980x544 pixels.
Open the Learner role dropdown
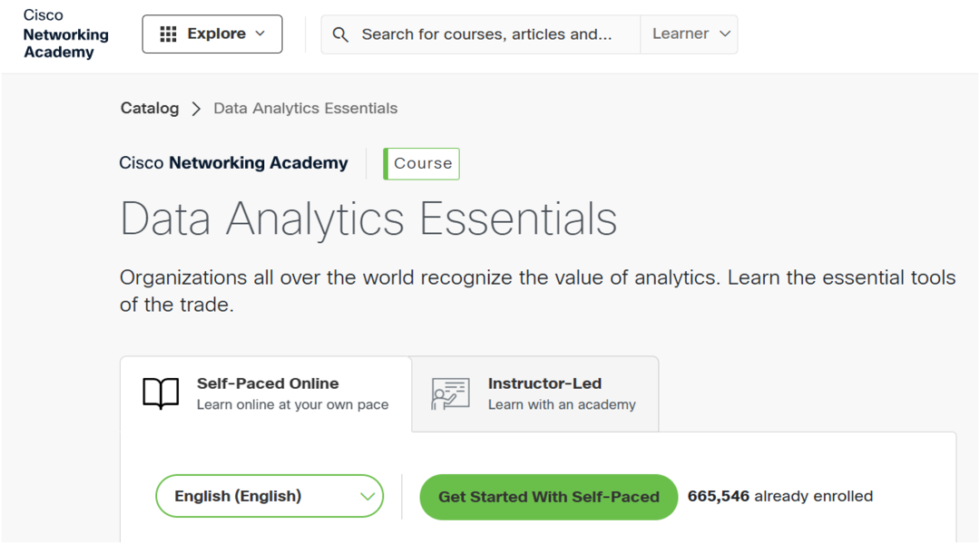point(691,34)
